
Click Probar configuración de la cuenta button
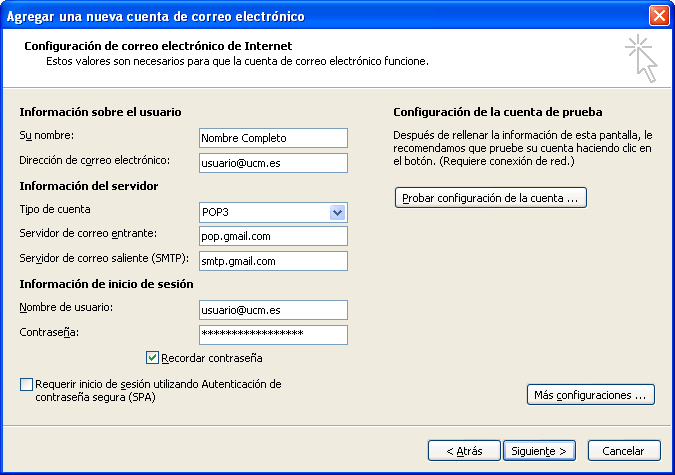[491, 198]
